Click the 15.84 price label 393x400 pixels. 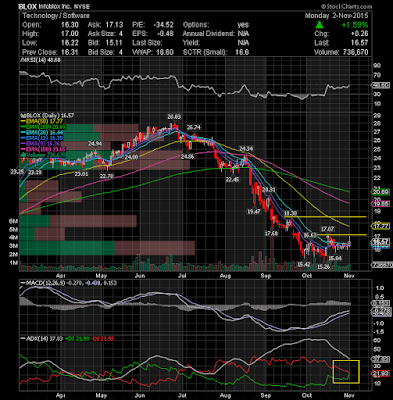click(x=335, y=258)
